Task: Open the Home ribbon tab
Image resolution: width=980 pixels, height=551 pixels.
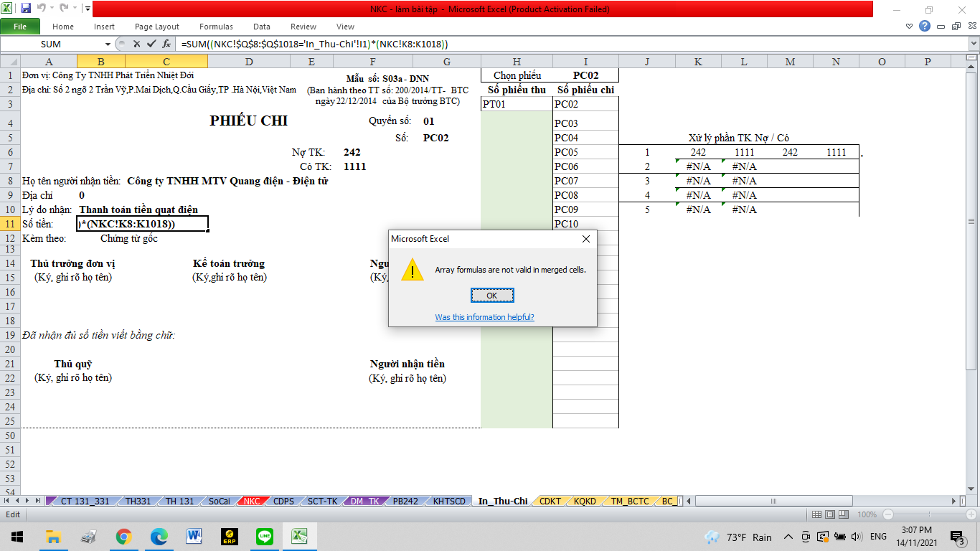Action: coord(63,27)
